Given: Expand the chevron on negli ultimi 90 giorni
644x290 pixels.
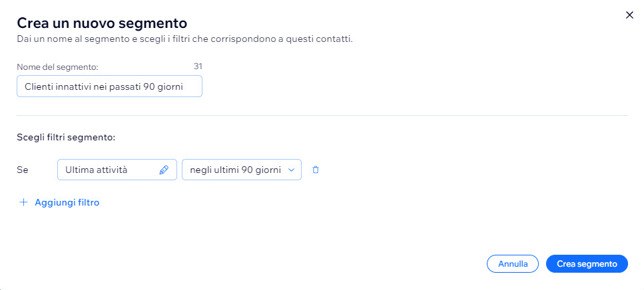Looking at the screenshot, I should click(292, 170).
